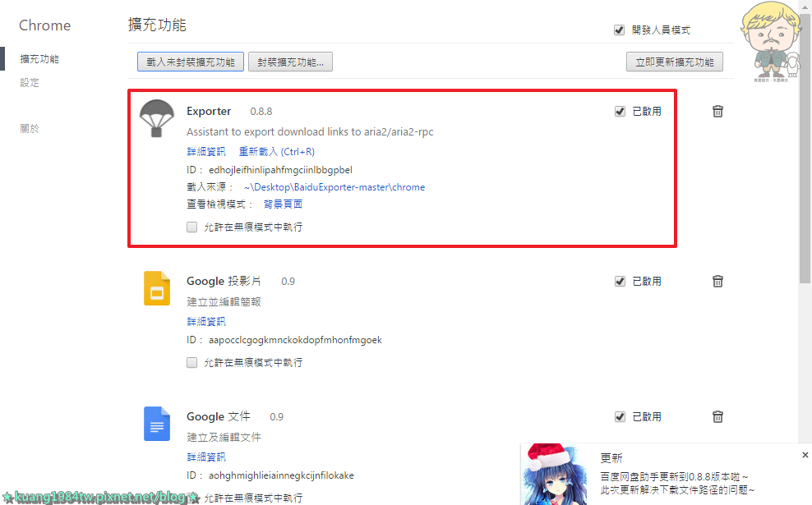Click 立即更新擴充功能 button
This screenshot has height=505, width=812.
click(675, 62)
